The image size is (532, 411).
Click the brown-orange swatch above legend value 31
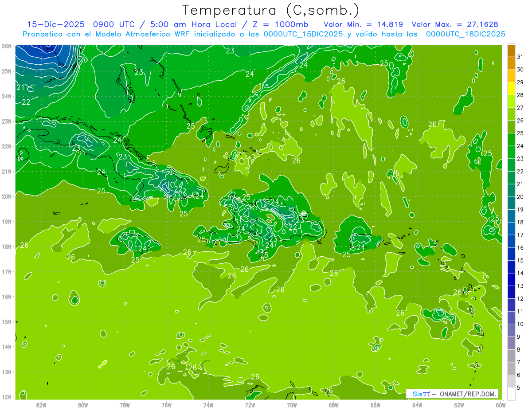[512, 51]
